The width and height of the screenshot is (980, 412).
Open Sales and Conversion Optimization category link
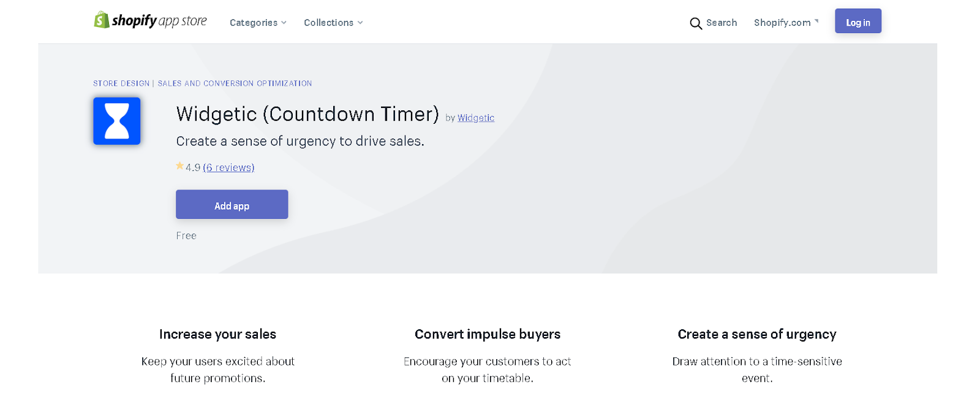(x=235, y=83)
